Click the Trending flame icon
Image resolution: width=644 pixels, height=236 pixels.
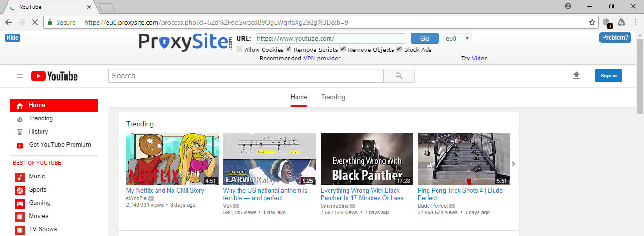pos(20,119)
